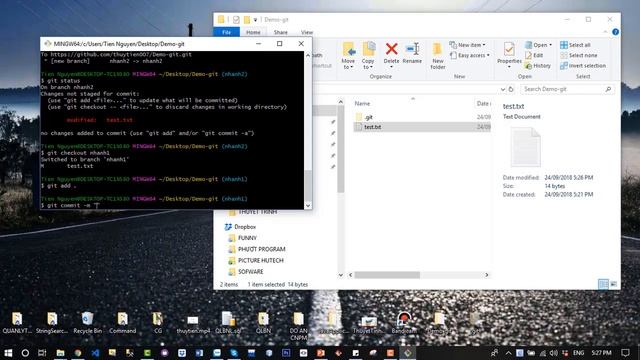Click navigation pane scroll down arrow
The image size is (640, 360).
341,275
